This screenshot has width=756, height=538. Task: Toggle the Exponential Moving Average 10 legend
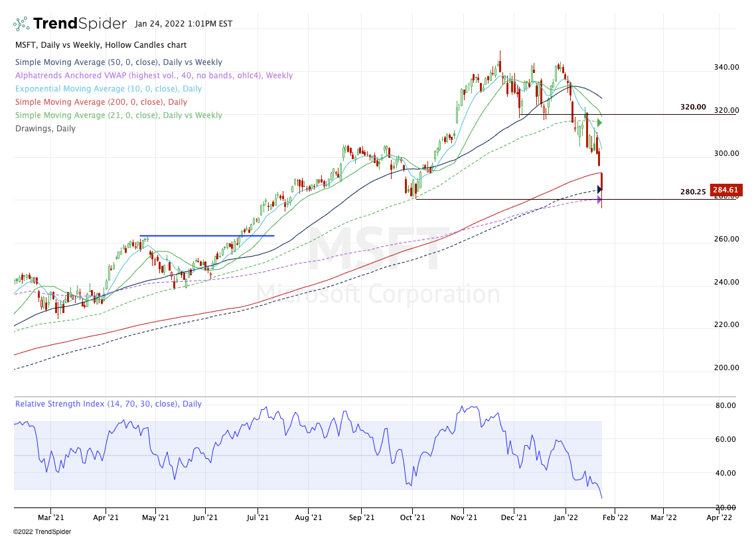point(108,89)
